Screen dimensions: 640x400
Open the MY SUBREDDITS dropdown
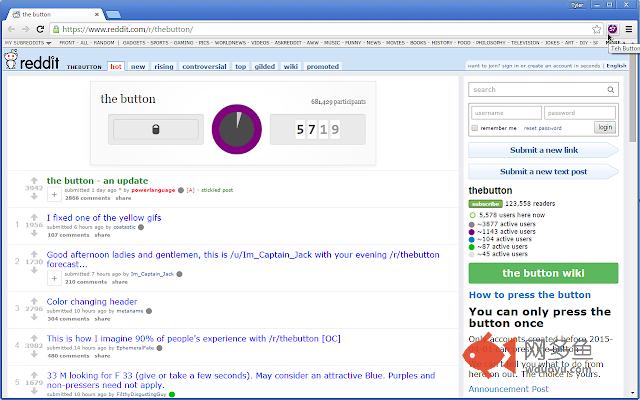tap(28, 43)
